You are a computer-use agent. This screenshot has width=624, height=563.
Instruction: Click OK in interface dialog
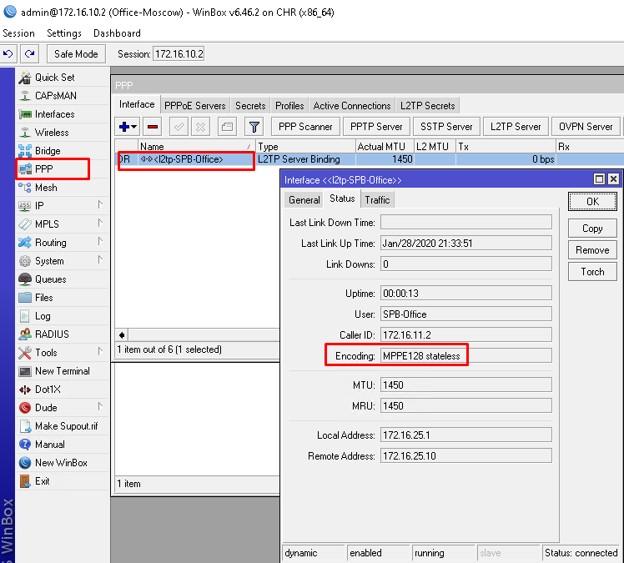pos(592,202)
